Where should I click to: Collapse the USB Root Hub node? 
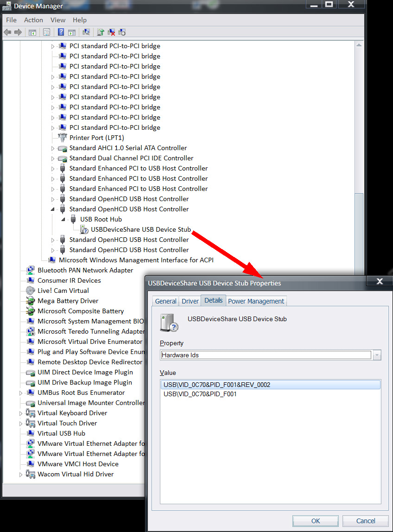63,220
